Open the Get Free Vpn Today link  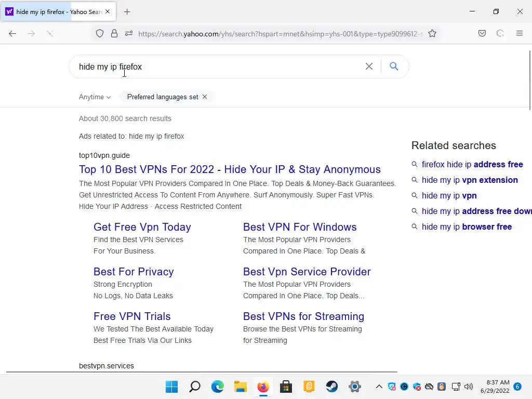point(142,227)
